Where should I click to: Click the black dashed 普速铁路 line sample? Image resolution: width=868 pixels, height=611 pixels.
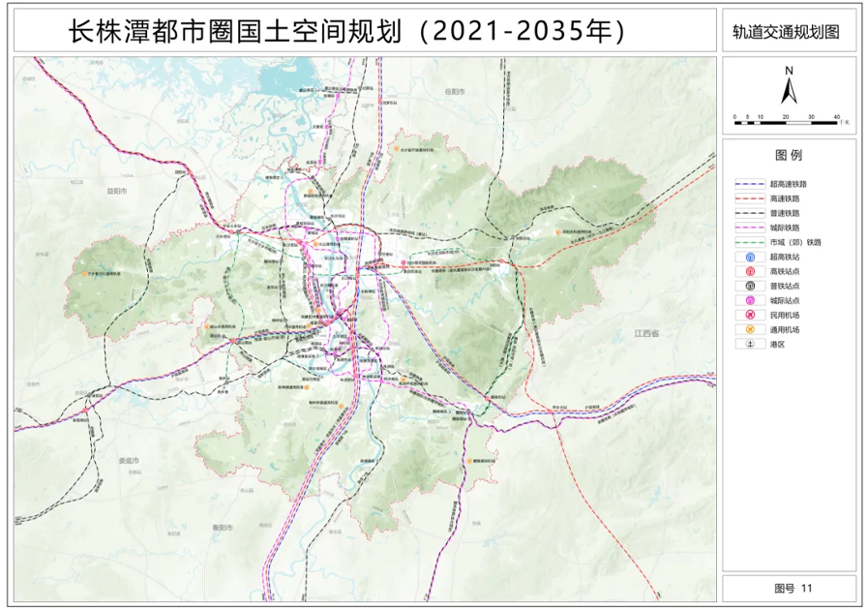pos(750,213)
